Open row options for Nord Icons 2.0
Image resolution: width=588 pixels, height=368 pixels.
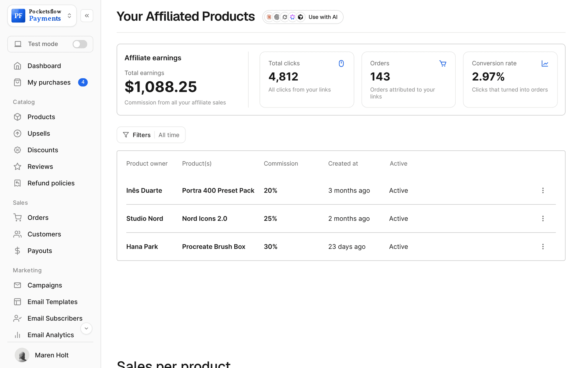(x=543, y=218)
